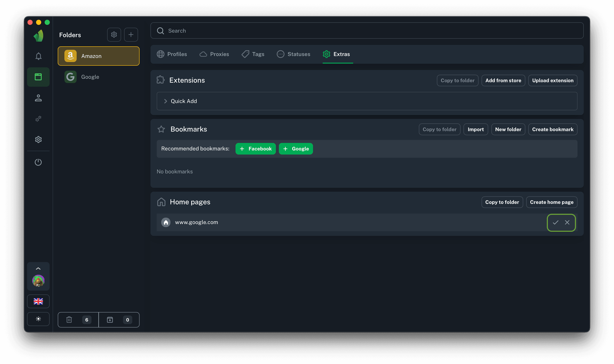Open the team members person icon
This screenshot has width=614, height=364.
38,98
